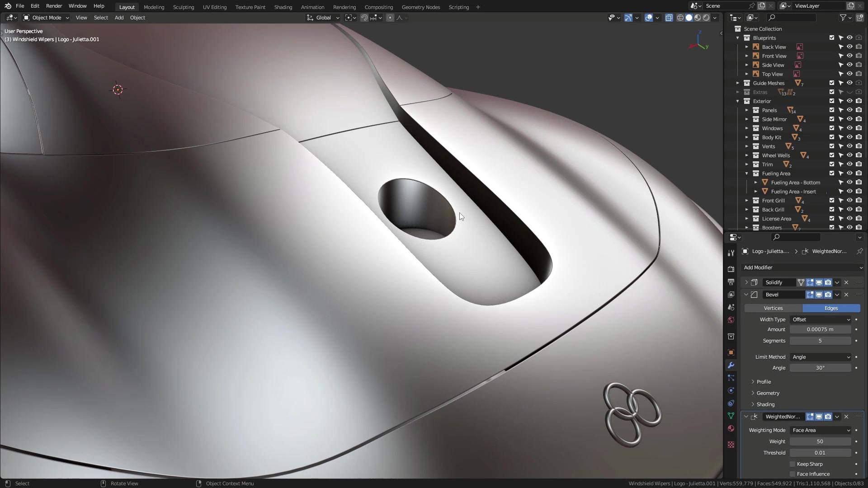Open the Add Modifier dropdown

pos(803,267)
